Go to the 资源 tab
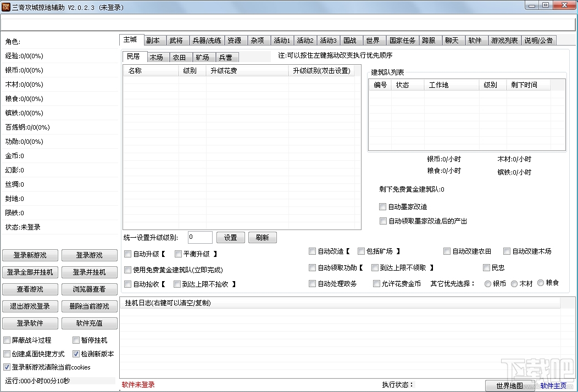 click(x=235, y=41)
